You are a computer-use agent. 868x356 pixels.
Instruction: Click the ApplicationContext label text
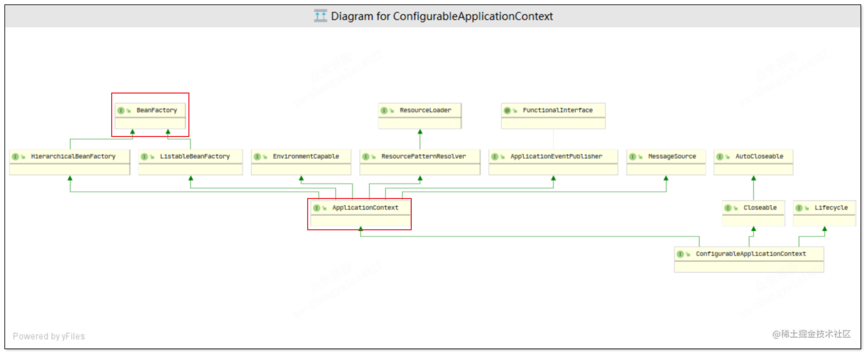point(365,208)
